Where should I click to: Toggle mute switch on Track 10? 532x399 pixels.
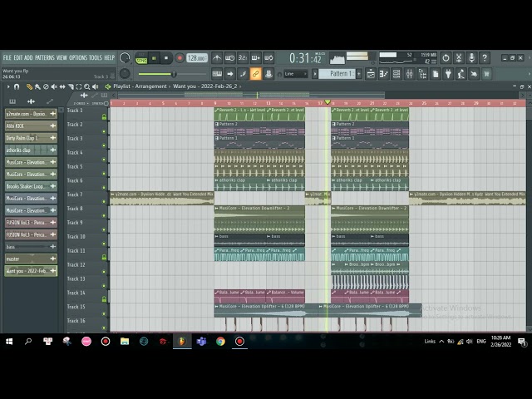click(x=104, y=244)
